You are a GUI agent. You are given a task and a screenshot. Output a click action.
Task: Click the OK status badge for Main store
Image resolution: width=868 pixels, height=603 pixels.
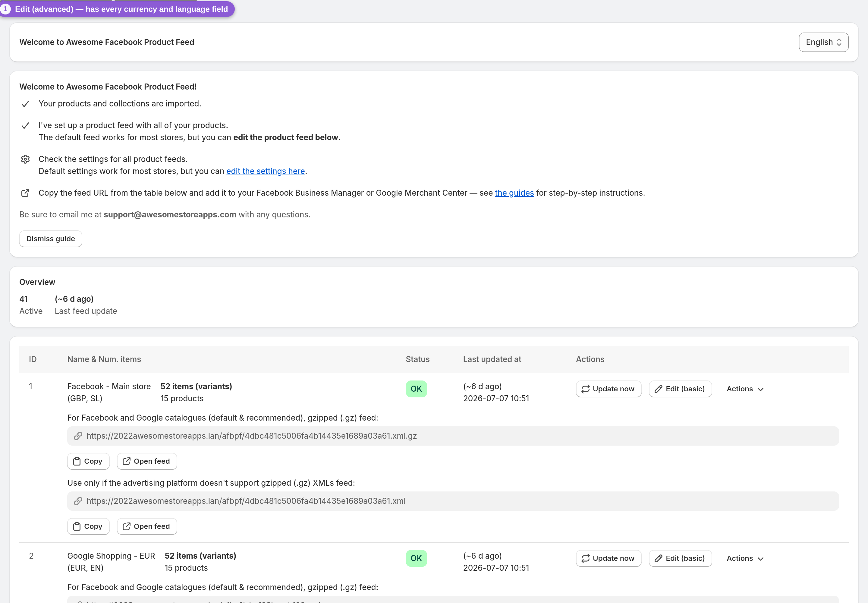416,389
